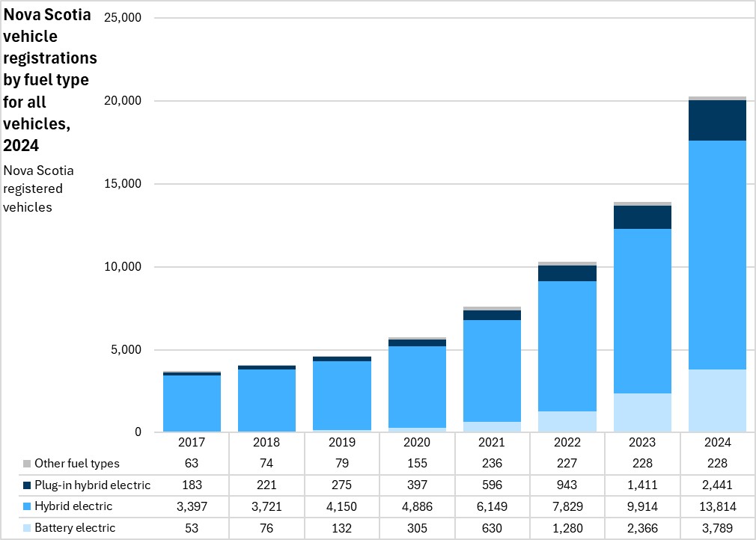This screenshot has height=540, width=756.
Task: Click the 2,441 plug-in hybrid value cell
Action: pos(717,485)
